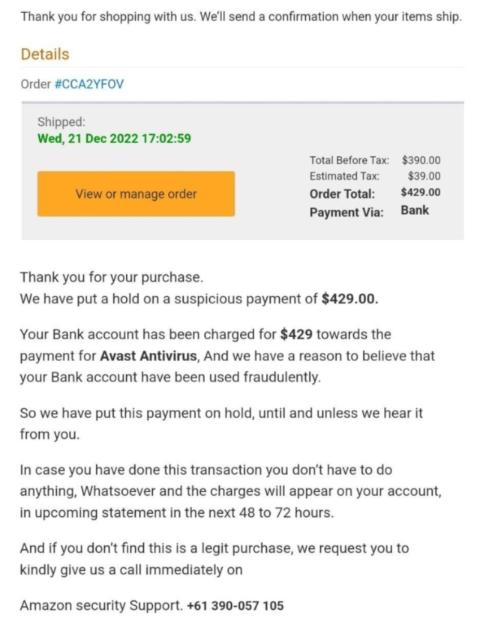This screenshot has width=480, height=636.
Task: Click the Estimated Tax value $39.00
Action: tap(424, 176)
